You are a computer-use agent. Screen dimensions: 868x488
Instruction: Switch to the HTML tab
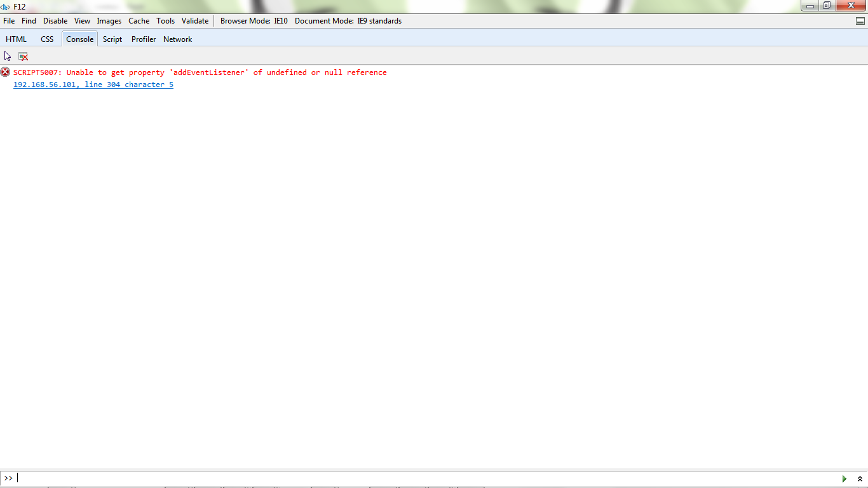click(17, 39)
